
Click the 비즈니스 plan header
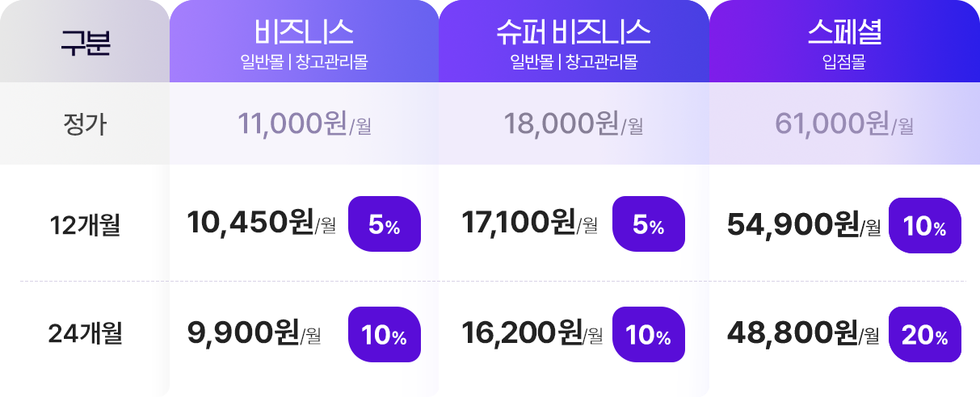[x=304, y=41]
